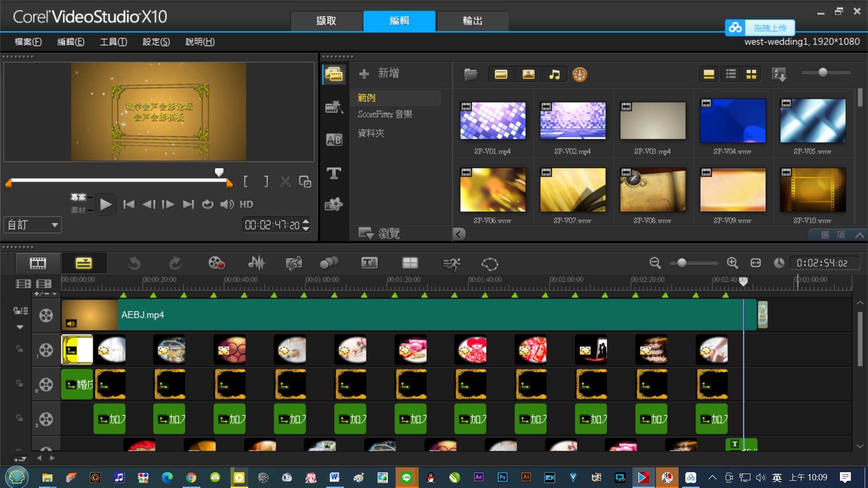Screen dimensions: 868x488
Task: Click the split clip scissors icon
Action: [x=285, y=182]
